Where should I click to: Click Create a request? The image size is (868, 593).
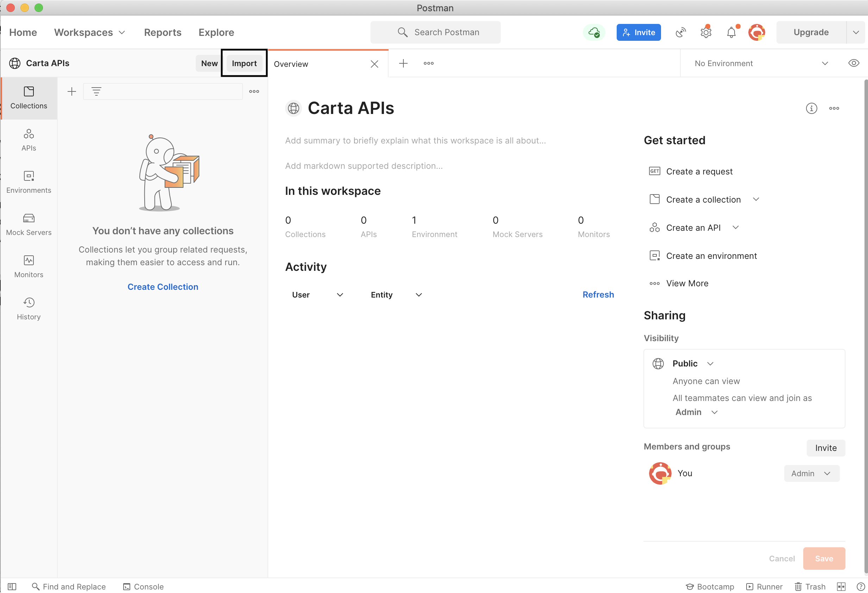click(x=691, y=171)
